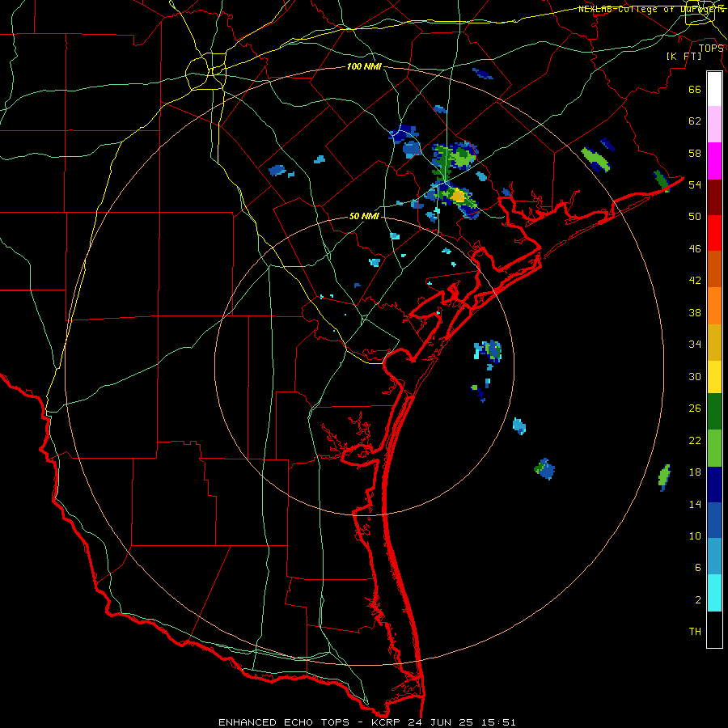Select the dark green legend swatch
Screen dimensions: 728x728
[x=714, y=412]
